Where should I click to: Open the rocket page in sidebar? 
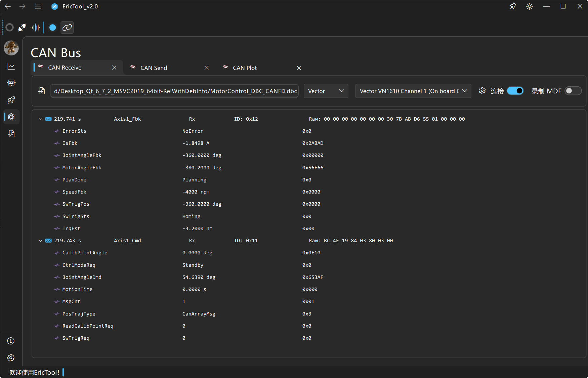pyautogui.click(x=11, y=100)
